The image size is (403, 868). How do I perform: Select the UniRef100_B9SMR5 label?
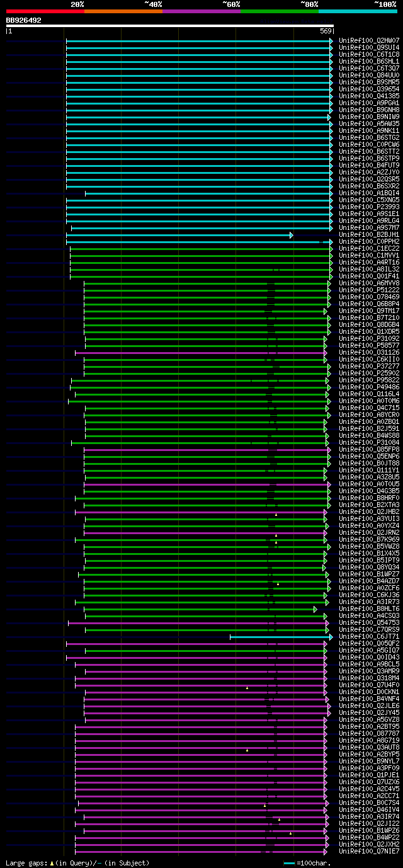click(x=369, y=83)
